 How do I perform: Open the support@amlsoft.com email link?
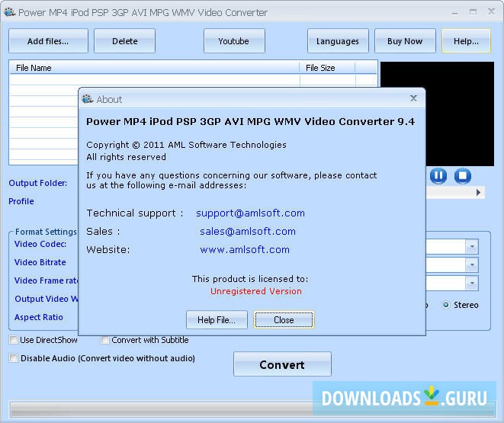250,213
